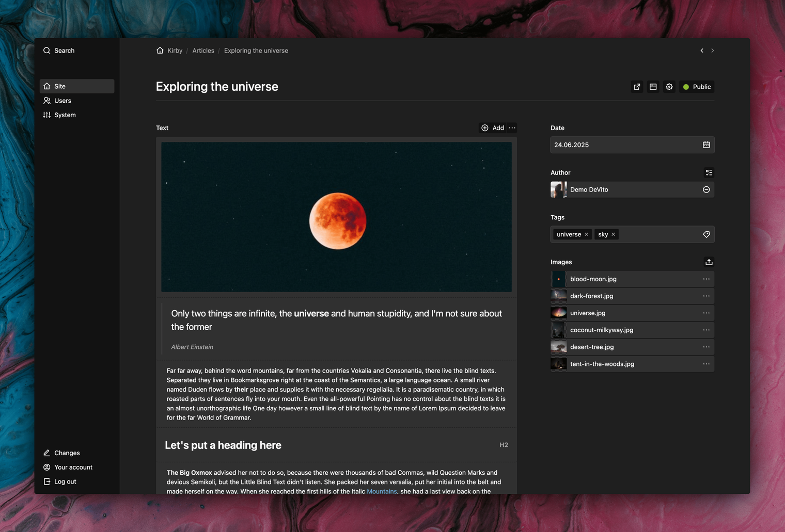
Task: Open the Author selection list icon
Action: 709,173
